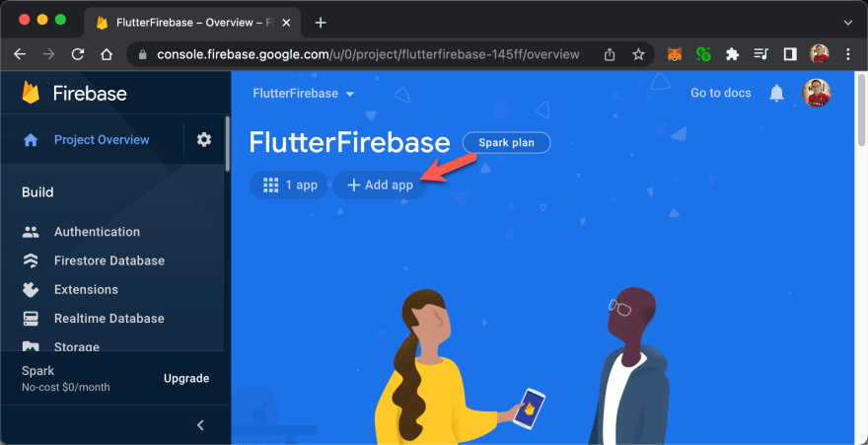This screenshot has width=868, height=445.
Task: Open the Storage section
Action: point(77,346)
